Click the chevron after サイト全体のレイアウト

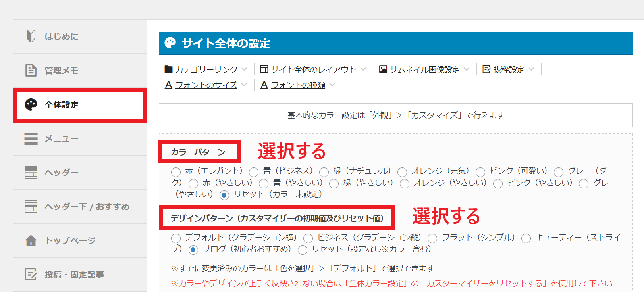(363, 69)
